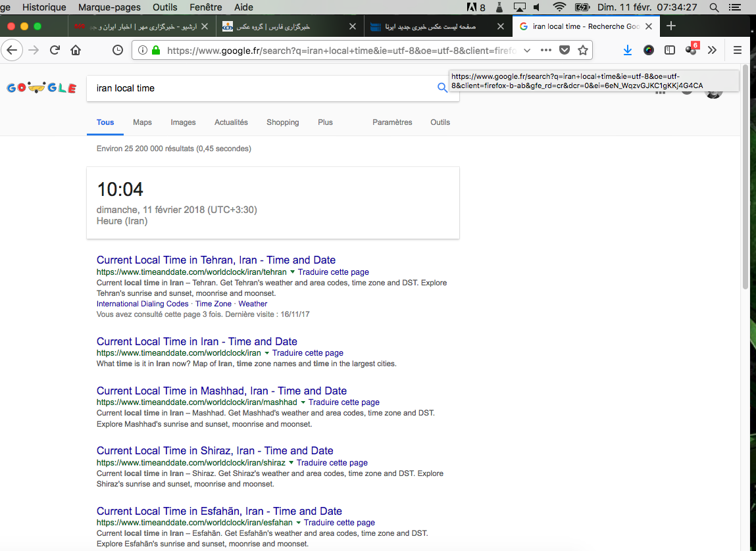The height and width of the screenshot is (551, 756).
Task: Open AirPlay display menu icon
Action: (519, 7)
